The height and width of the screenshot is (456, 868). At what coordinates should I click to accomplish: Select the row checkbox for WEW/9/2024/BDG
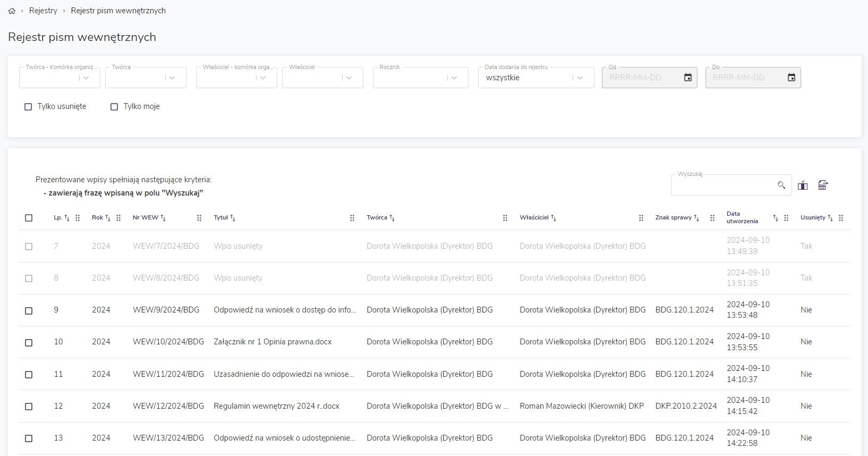pyautogui.click(x=29, y=310)
